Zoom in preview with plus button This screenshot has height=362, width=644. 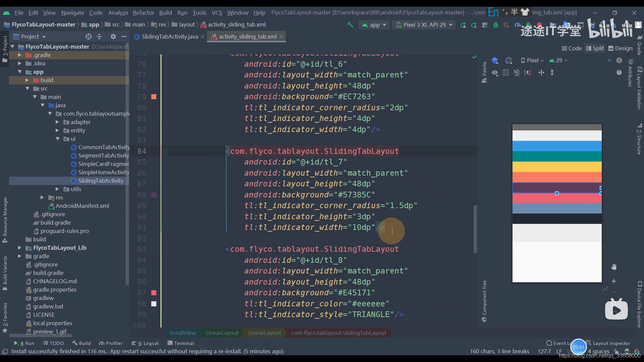tap(614, 281)
